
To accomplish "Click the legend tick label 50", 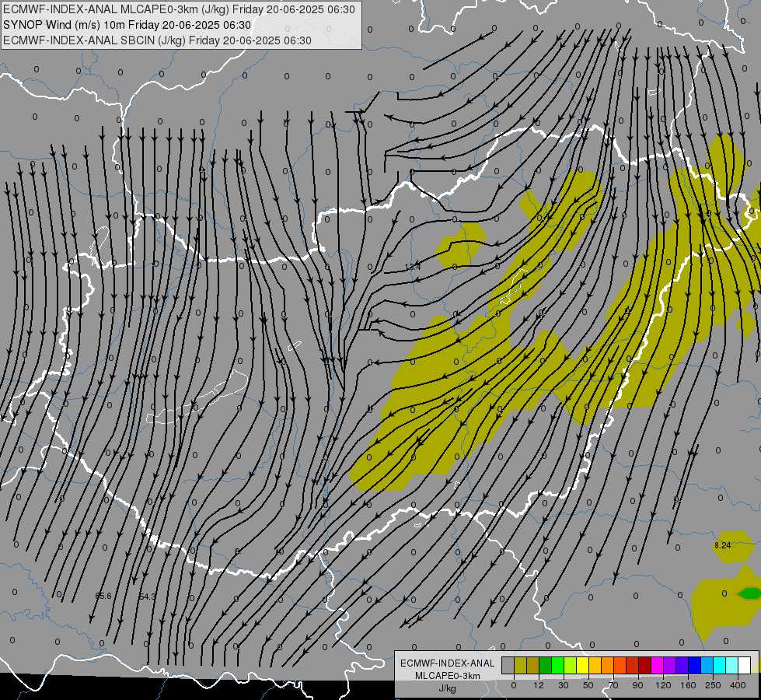I will pyautogui.click(x=588, y=685).
